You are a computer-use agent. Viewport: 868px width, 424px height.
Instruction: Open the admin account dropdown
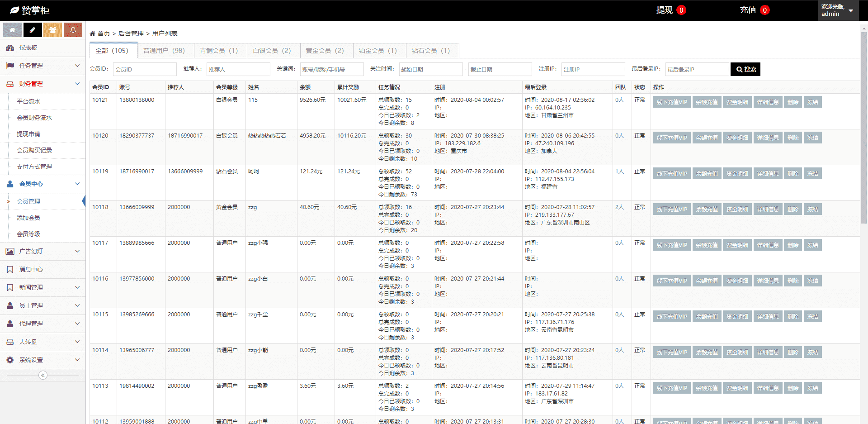point(837,10)
